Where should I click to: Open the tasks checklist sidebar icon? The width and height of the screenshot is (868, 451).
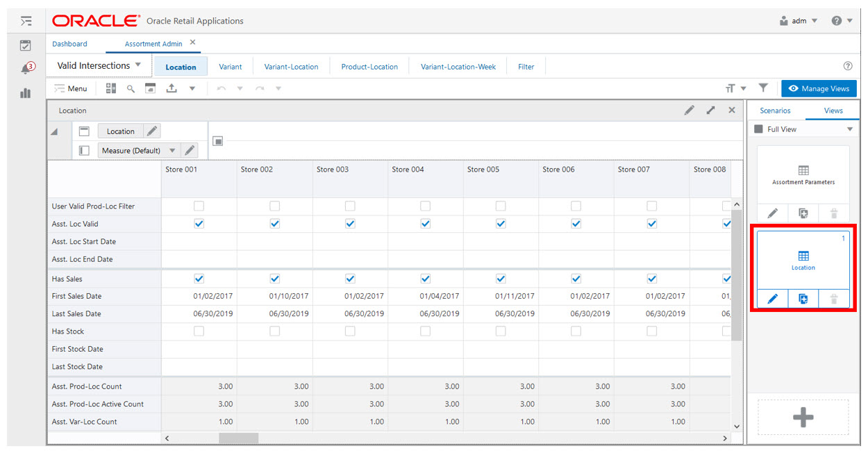pos(26,45)
